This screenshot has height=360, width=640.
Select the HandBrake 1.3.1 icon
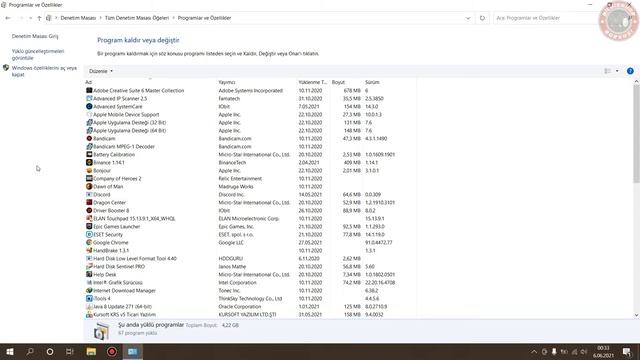(x=89, y=250)
